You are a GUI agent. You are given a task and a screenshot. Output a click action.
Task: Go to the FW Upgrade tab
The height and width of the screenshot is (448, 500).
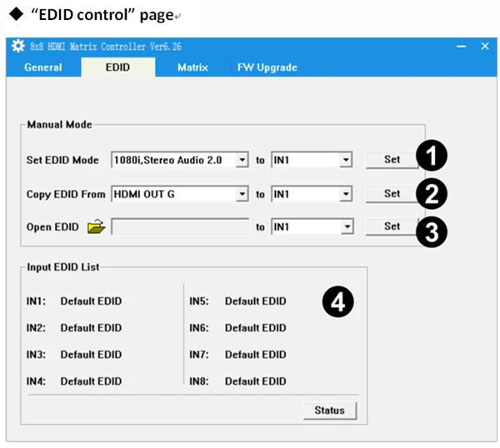coord(267,67)
